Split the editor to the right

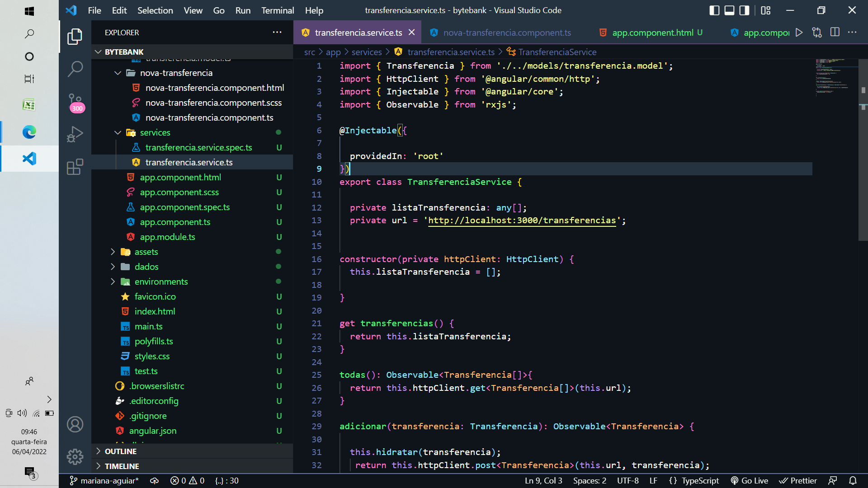pos(835,33)
